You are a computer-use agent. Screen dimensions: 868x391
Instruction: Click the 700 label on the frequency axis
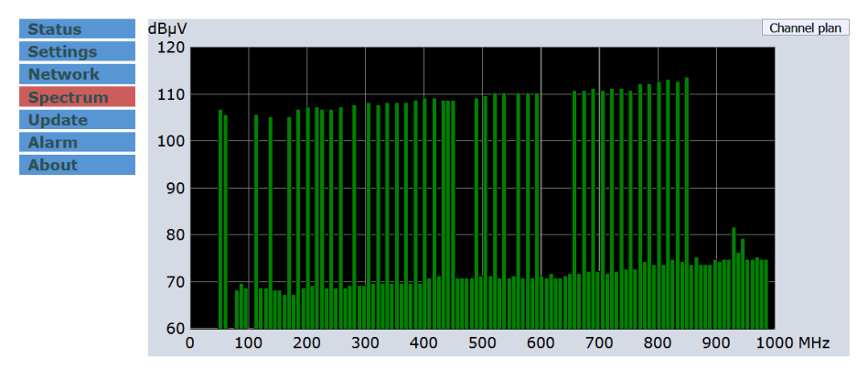pos(599,343)
